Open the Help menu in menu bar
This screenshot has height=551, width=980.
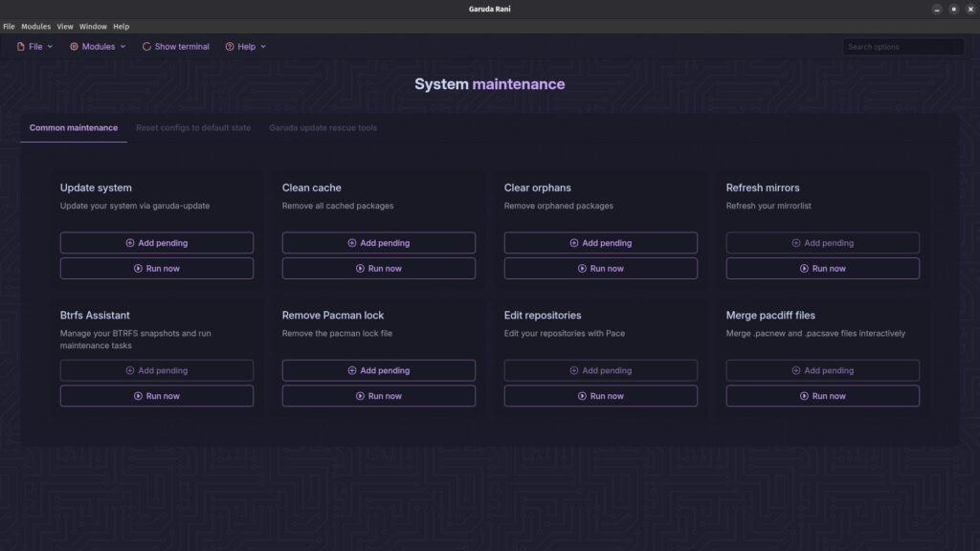pos(122,27)
